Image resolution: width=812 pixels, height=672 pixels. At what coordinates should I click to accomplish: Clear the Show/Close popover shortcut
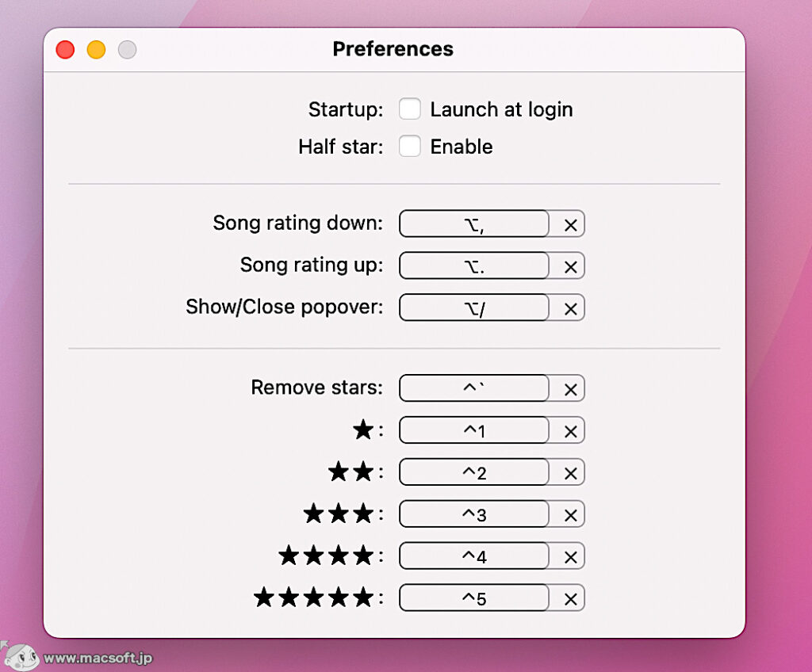pos(569,308)
